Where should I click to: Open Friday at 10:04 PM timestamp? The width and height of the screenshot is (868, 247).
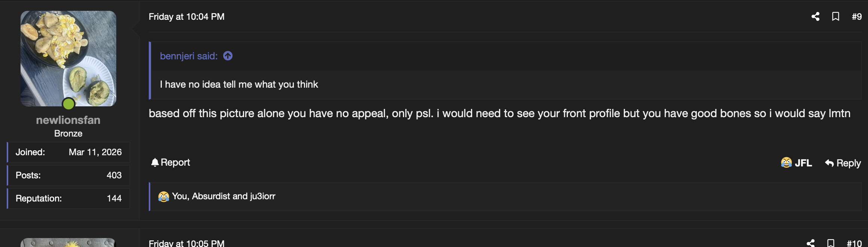click(187, 17)
